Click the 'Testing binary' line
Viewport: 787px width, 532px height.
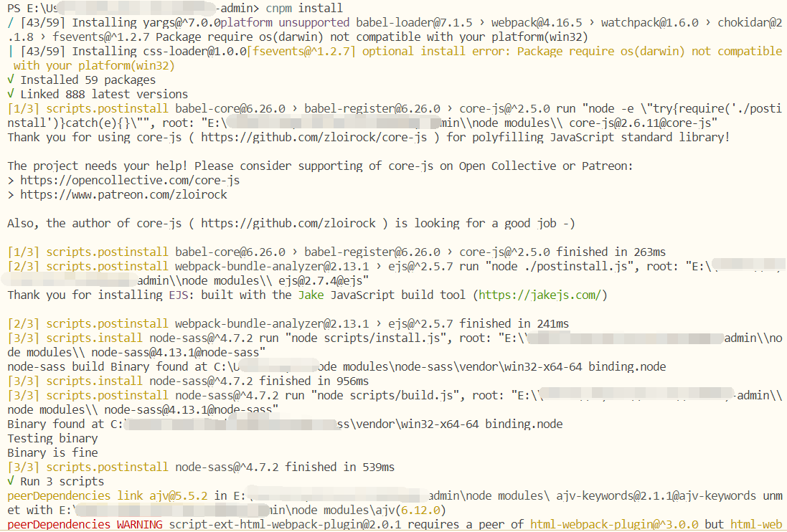pos(52,438)
